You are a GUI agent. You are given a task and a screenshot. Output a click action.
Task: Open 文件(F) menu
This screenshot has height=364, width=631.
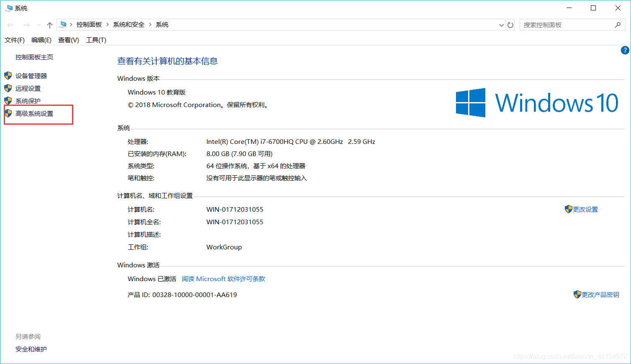[15, 40]
